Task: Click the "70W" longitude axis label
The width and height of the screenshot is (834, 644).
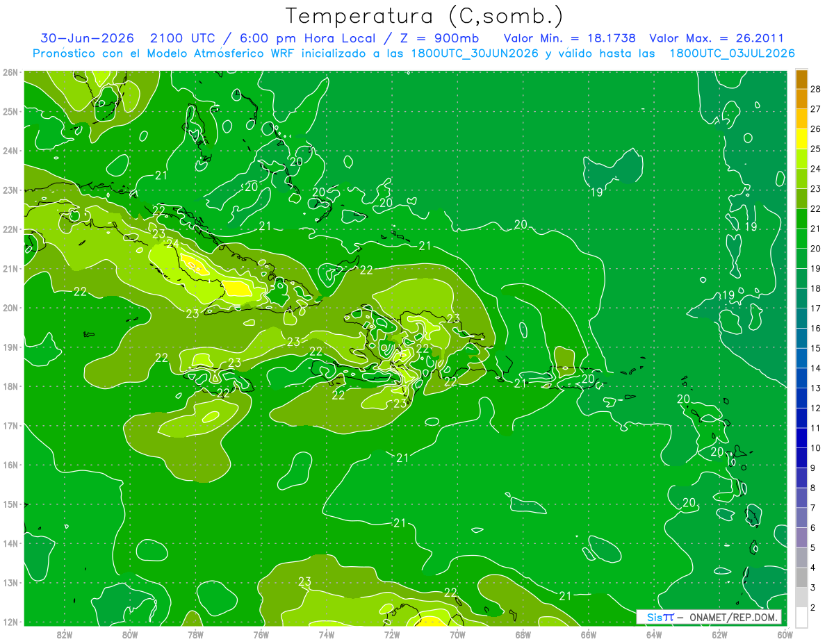Action: point(457,635)
